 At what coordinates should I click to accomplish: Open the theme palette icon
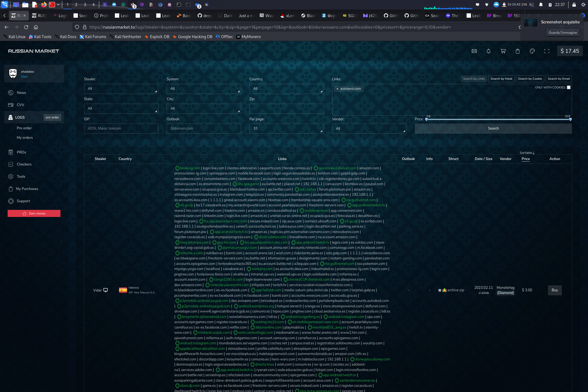532,51
